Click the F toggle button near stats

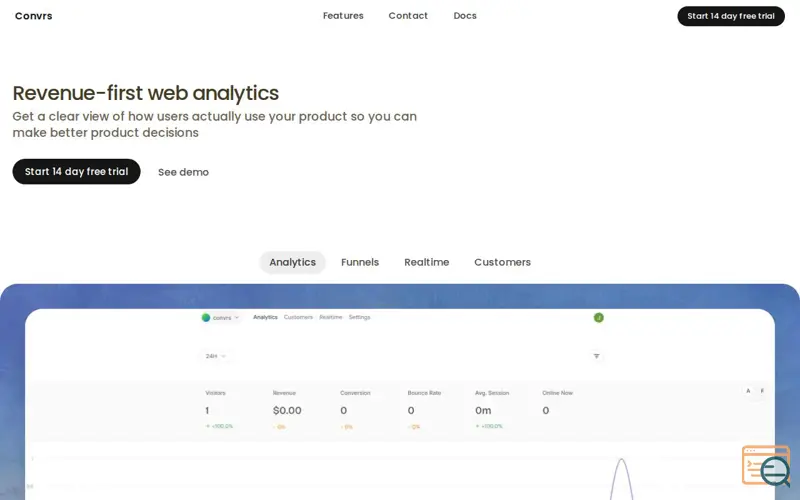tap(762, 391)
